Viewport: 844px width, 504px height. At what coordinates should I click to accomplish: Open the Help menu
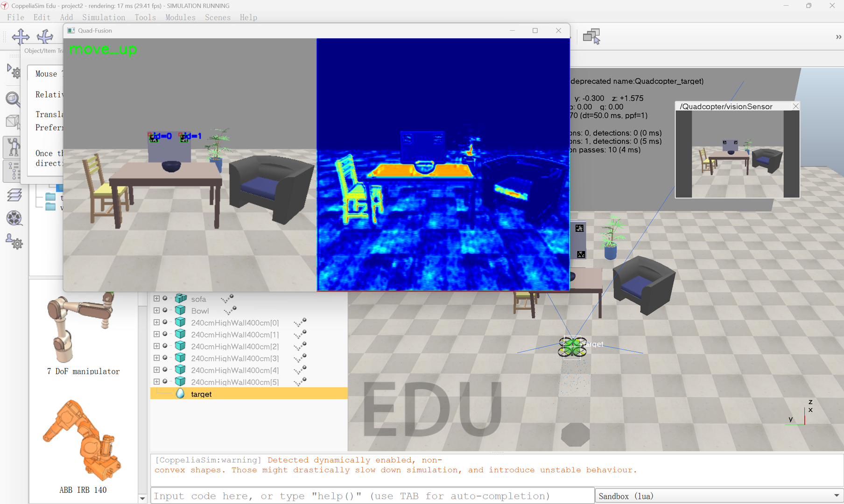coord(248,17)
